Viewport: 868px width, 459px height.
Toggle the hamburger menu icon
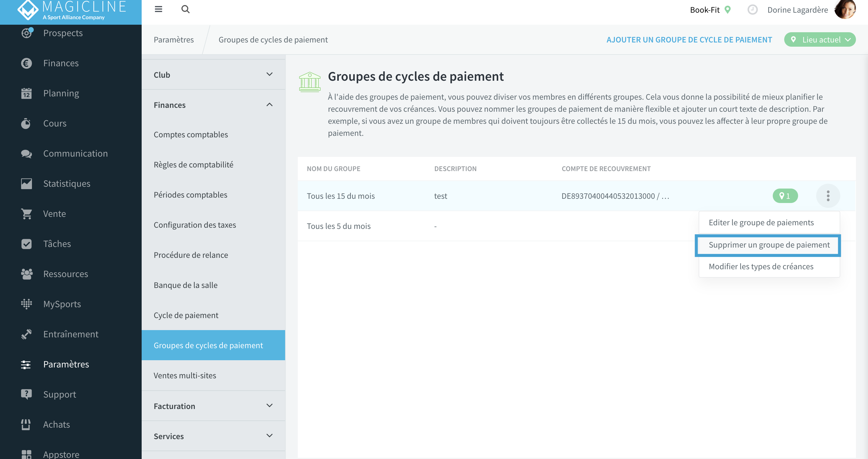[158, 9]
